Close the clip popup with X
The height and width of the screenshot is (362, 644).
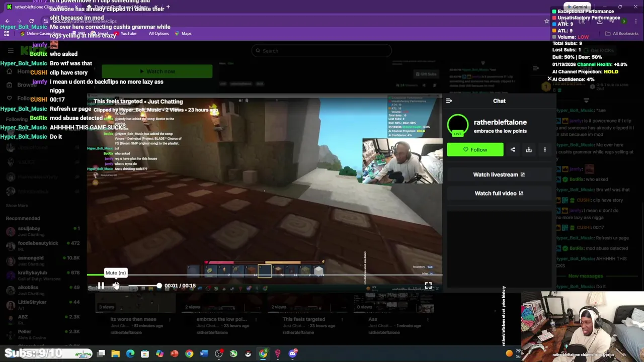pyautogui.click(x=549, y=79)
